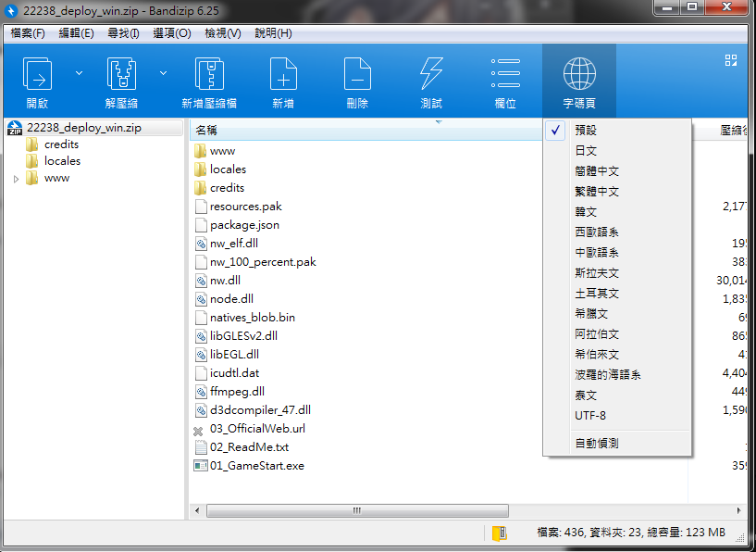
Task: Select the www folder icon in file list
Action: click(x=201, y=151)
